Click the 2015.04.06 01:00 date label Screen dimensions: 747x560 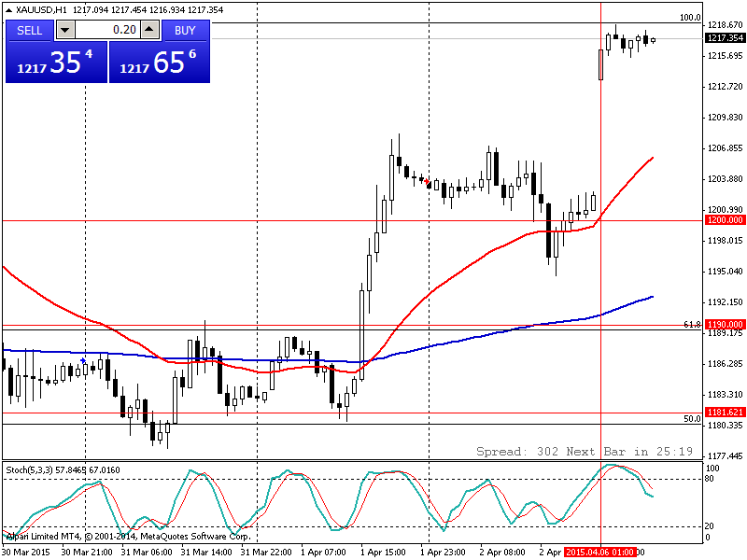point(599,553)
